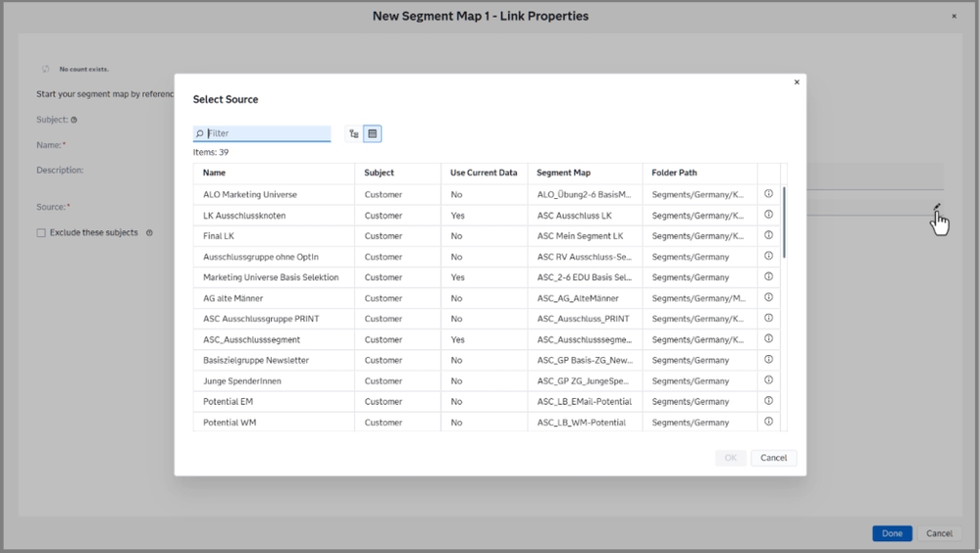Click the Subject help icon

(74, 120)
